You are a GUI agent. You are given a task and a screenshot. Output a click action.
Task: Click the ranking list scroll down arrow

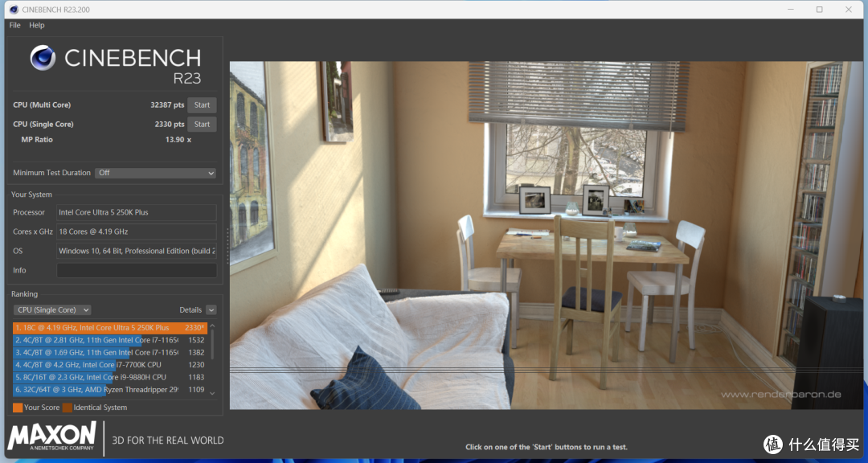(x=212, y=392)
